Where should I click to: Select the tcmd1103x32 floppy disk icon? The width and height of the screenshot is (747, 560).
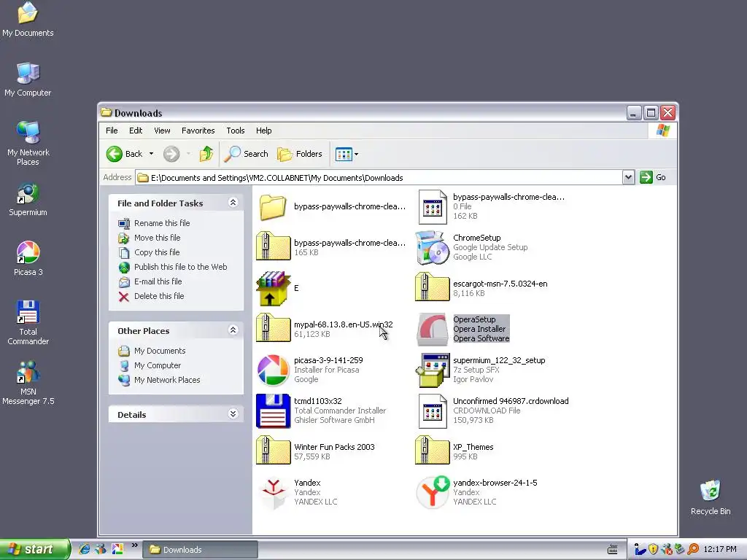point(273,411)
